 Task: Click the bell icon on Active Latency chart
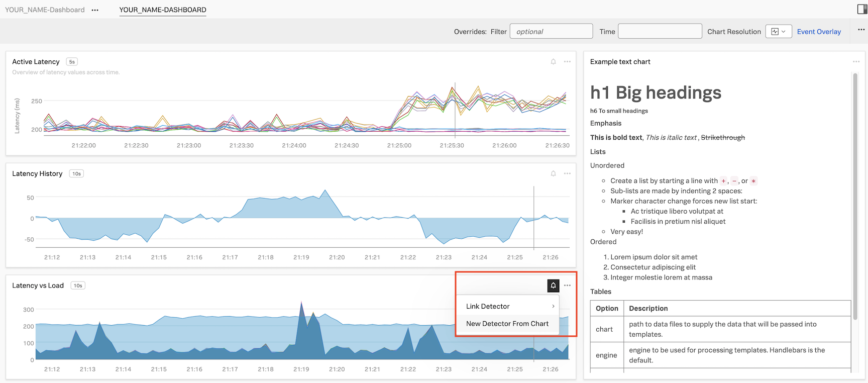click(x=553, y=62)
